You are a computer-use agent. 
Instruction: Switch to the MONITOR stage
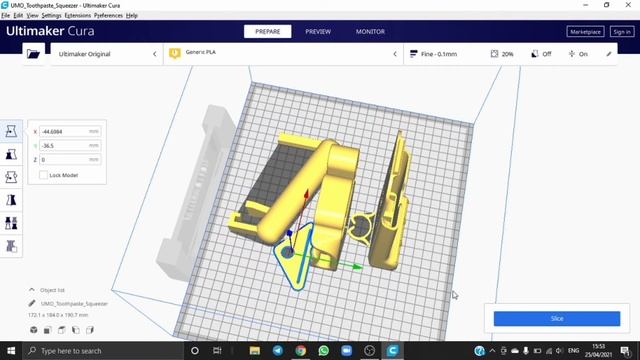tap(370, 31)
